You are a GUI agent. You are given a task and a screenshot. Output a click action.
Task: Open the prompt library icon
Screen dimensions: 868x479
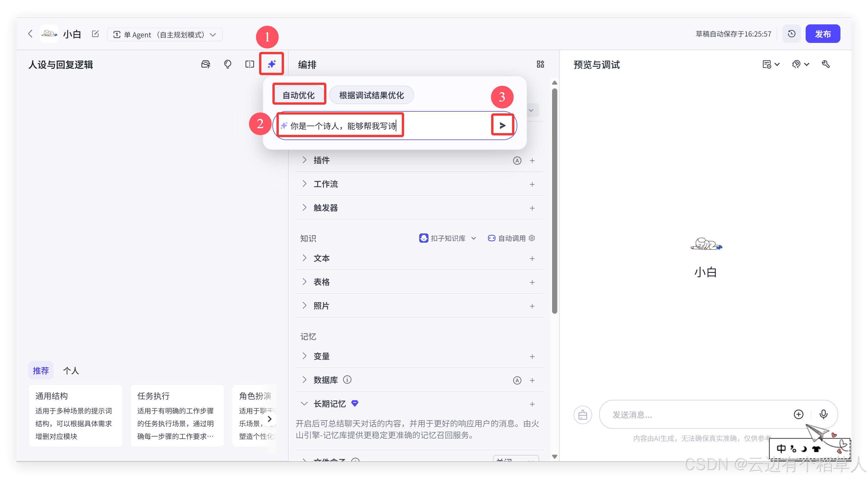click(206, 64)
